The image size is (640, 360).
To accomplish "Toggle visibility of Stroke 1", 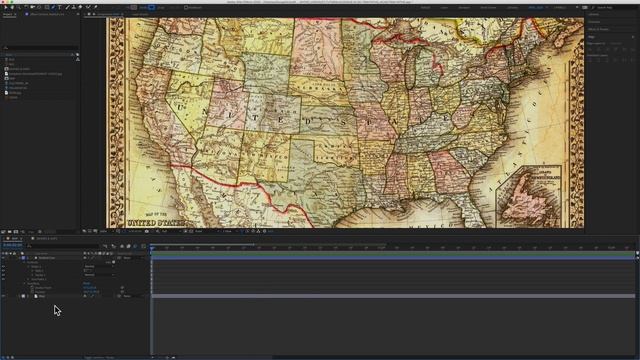I will (x=3, y=275).
